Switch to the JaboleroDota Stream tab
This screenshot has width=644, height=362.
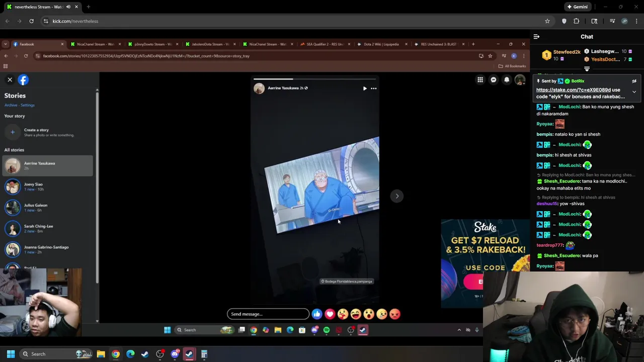(x=210, y=44)
